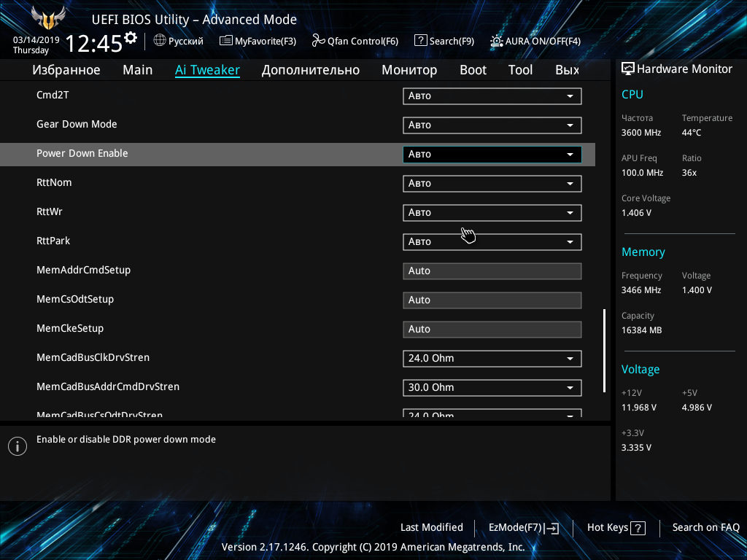
Task: Click the vertical scrollbar thumb
Action: 604,351
